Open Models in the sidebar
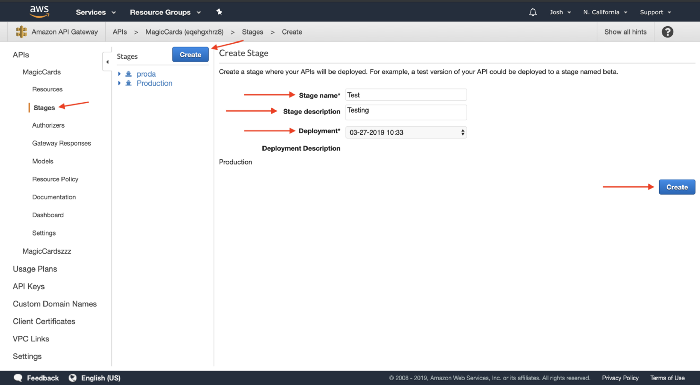 pos(43,161)
